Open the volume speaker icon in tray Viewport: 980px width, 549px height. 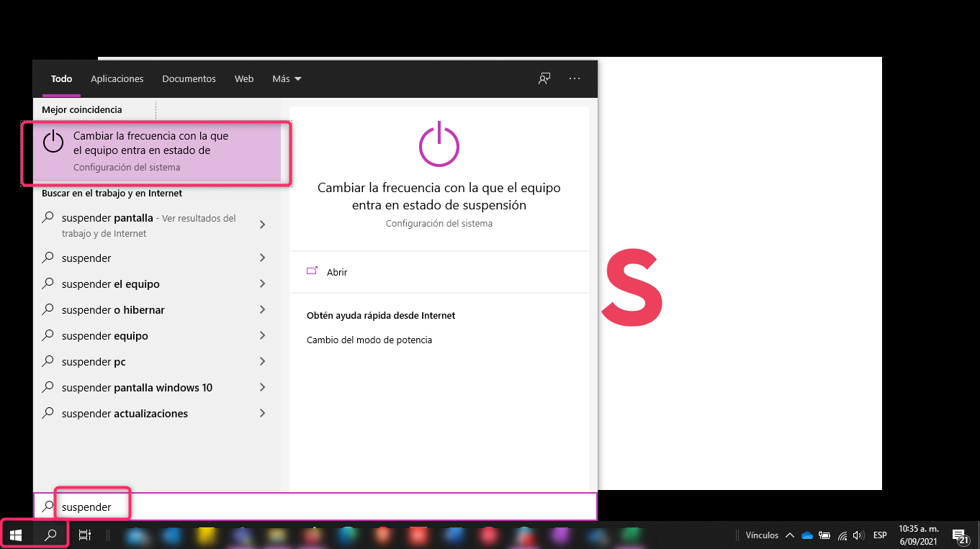(858, 535)
